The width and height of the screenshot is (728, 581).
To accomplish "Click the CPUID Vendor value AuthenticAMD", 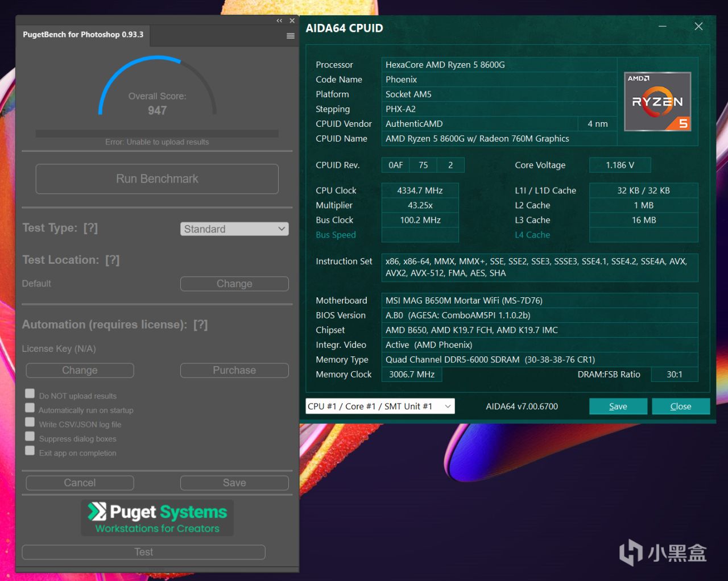I will (479, 124).
